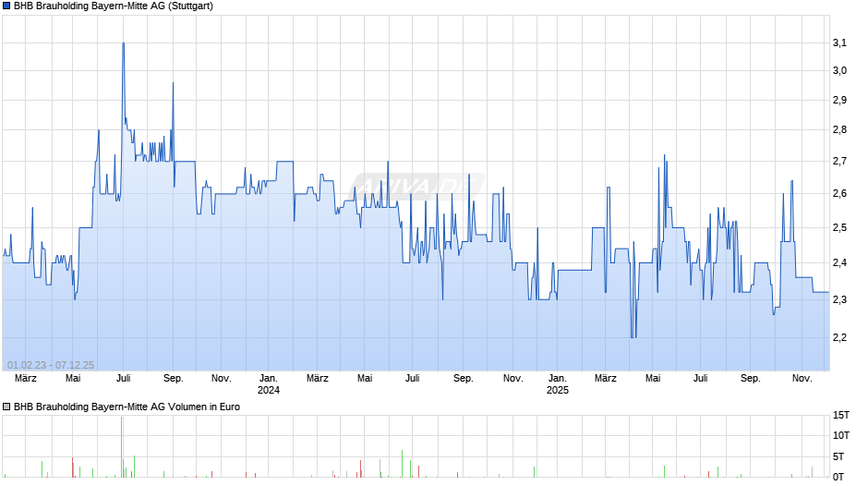Image resolution: width=868 pixels, height=486 pixels.
Task: Click the price axis label '2,5'
Action: pos(839,228)
